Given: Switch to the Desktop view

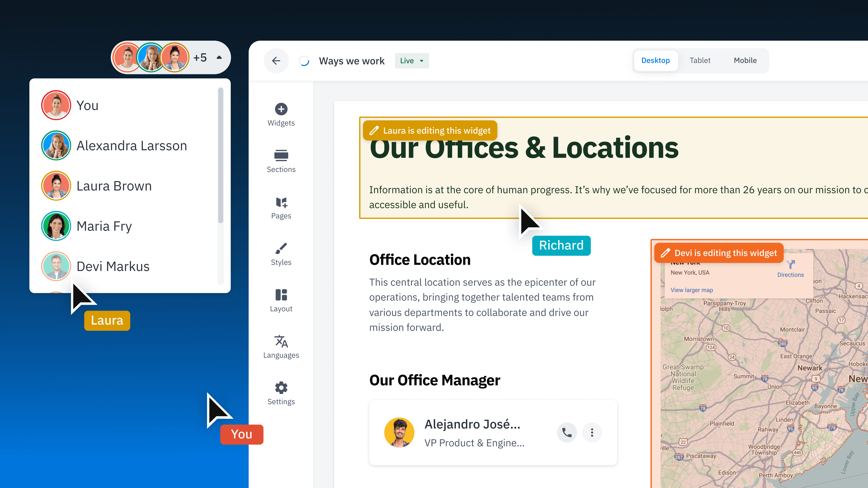Looking at the screenshot, I should (655, 61).
